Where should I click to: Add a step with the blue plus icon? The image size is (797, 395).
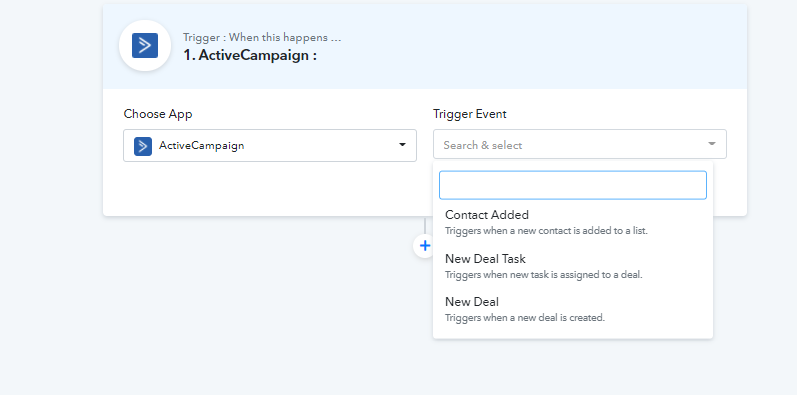[x=424, y=246]
